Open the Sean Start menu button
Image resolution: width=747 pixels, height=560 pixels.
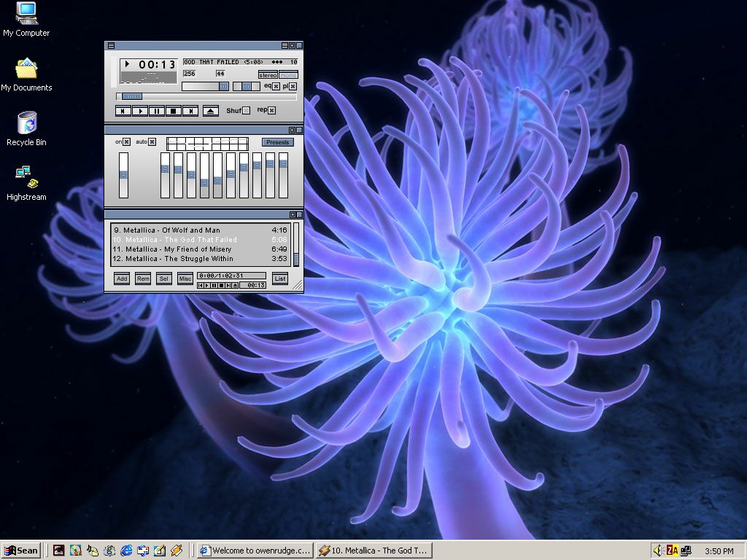(20, 551)
